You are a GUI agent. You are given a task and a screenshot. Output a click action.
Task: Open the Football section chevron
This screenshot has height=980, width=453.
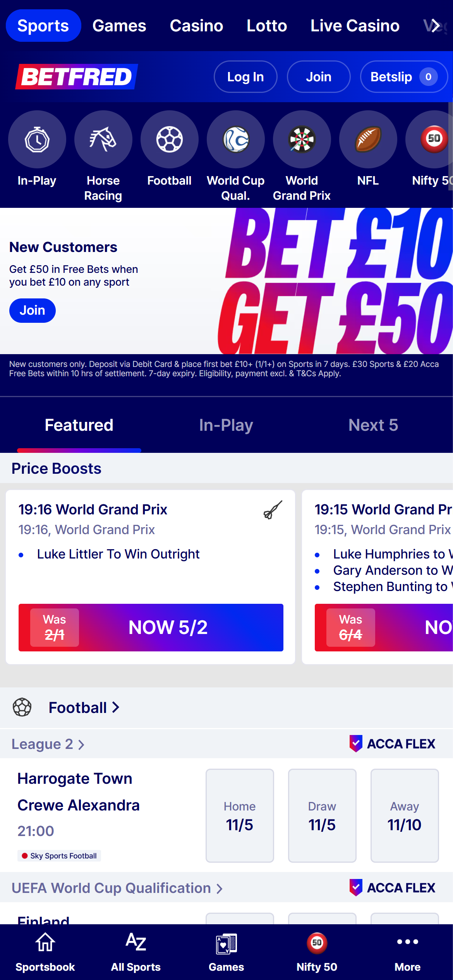coord(116,707)
